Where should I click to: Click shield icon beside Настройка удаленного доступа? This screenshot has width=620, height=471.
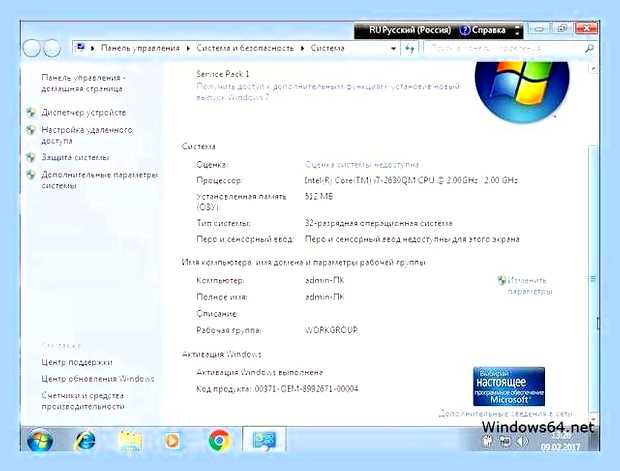coord(31,130)
